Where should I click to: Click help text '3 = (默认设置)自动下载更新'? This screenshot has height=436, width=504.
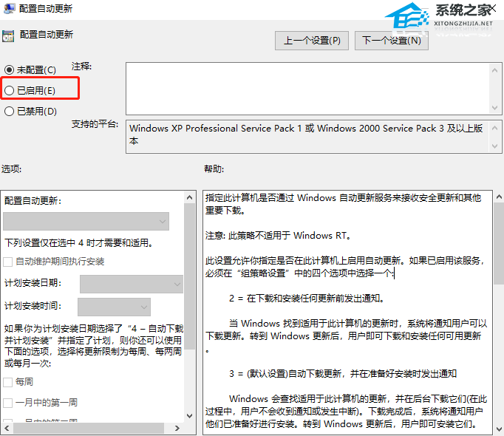(x=343, y=374)
